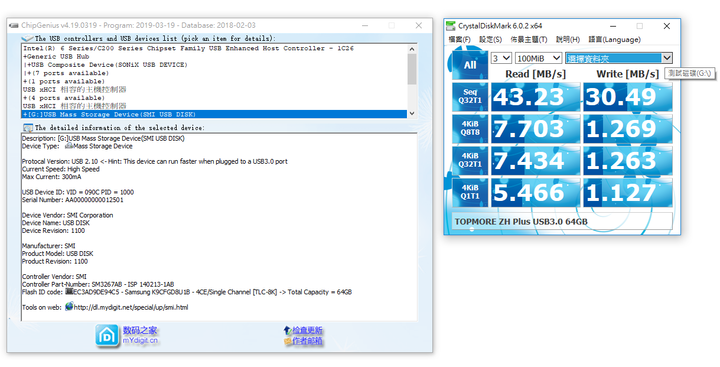Select the USB Composite Device SONiX row

(214, 65)
